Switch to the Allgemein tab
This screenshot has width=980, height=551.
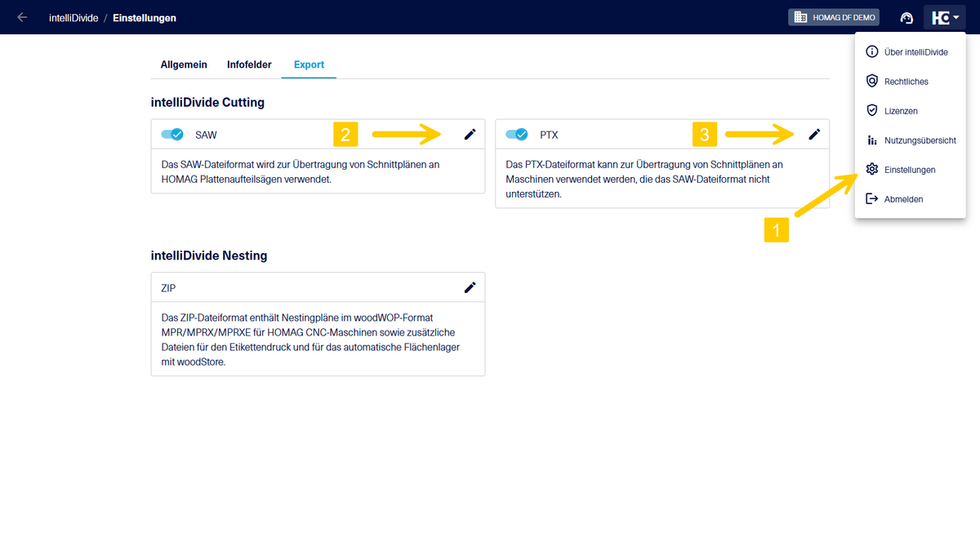pos(184,64)
